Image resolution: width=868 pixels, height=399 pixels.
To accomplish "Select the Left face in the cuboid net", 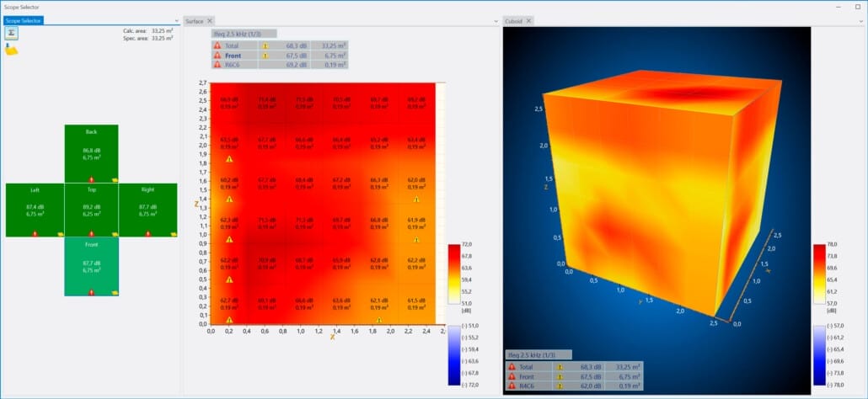I will [x=35, y=209].
